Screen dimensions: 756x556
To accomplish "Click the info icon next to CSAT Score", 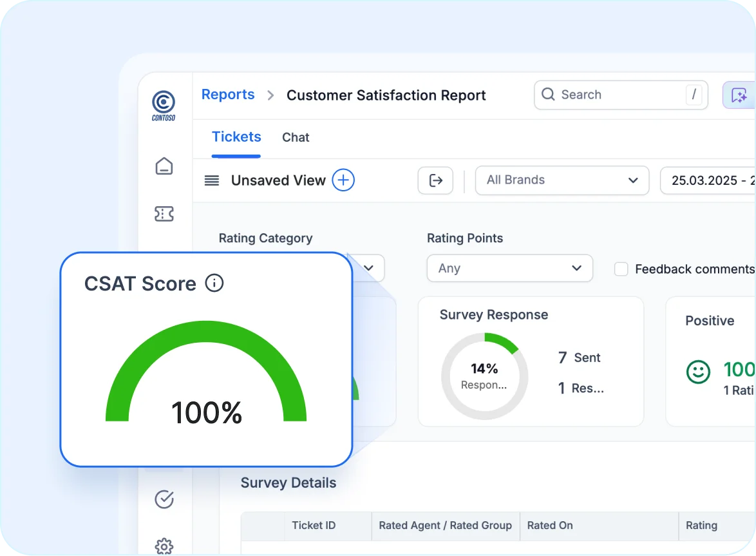I will (214, 283).
